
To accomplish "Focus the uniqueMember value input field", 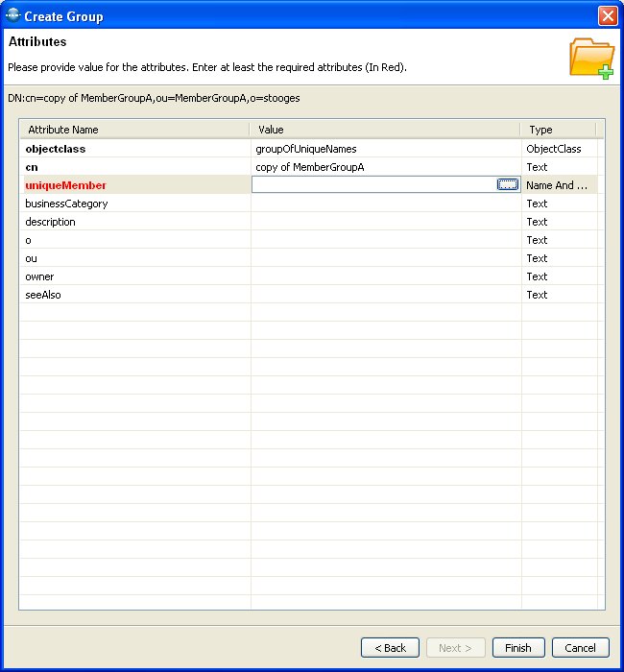I will (x=372, y=185).
